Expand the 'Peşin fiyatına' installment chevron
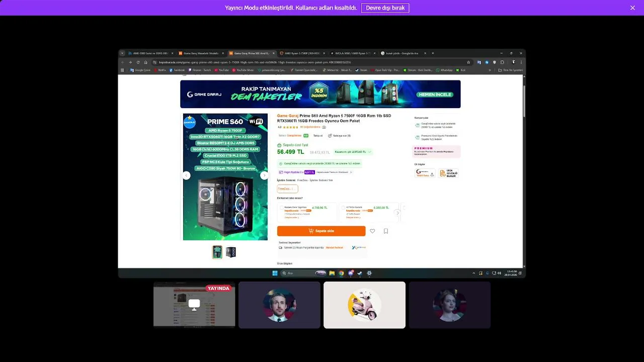The image size is (644, 362). click(351, 172)
